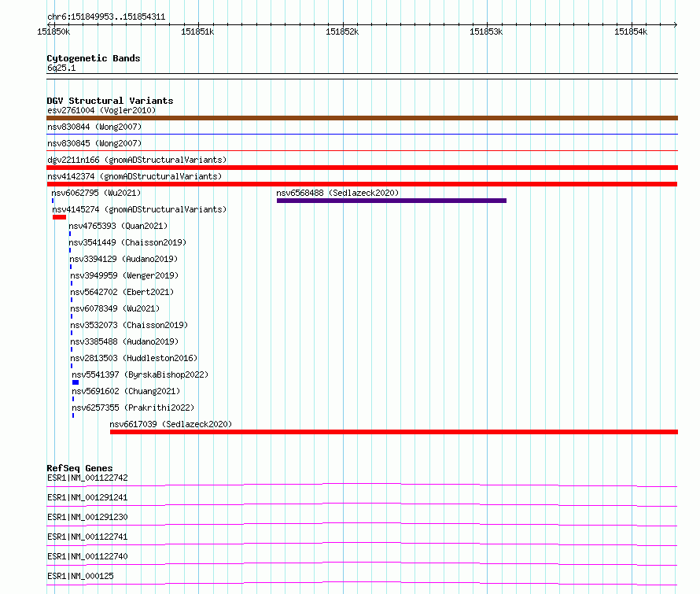The image size is (700, 594).
Task: Click nsv3949959 (Wenger2019) label
Action: (x=124, y=275)
